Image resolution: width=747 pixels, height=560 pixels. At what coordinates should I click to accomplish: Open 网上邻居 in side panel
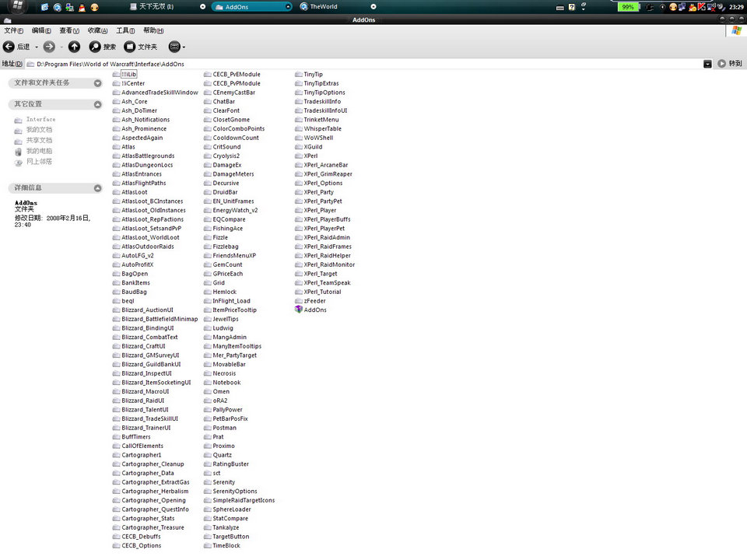[39, 162]
